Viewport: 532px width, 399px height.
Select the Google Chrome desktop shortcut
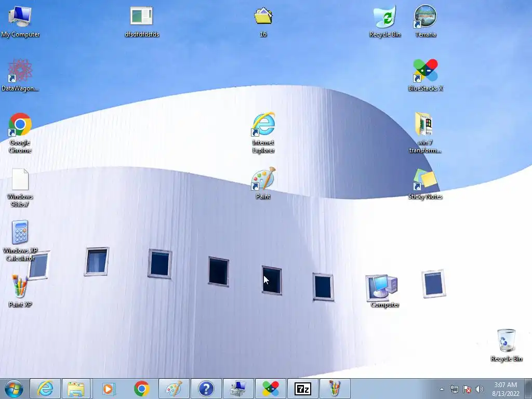click(x=20, y=132)
